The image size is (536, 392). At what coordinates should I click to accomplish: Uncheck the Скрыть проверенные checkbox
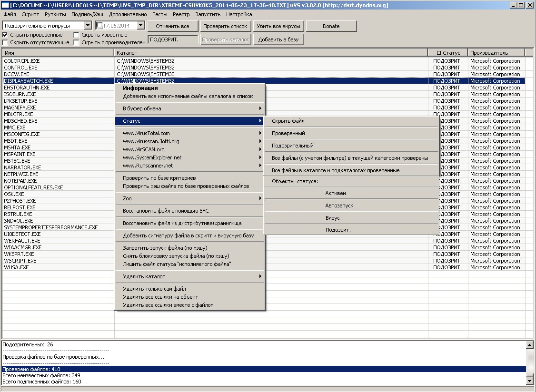point(5,35)
